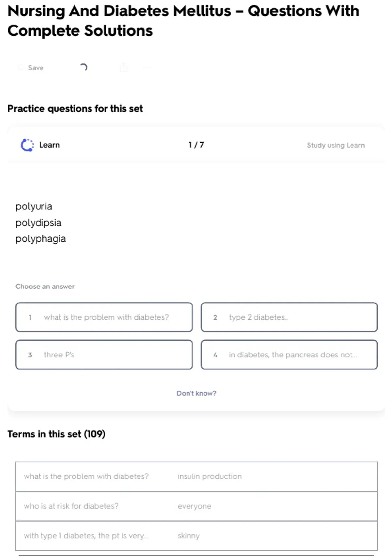Click the Save button
This screenshot has height=556, width=392.
pos(31,68)
